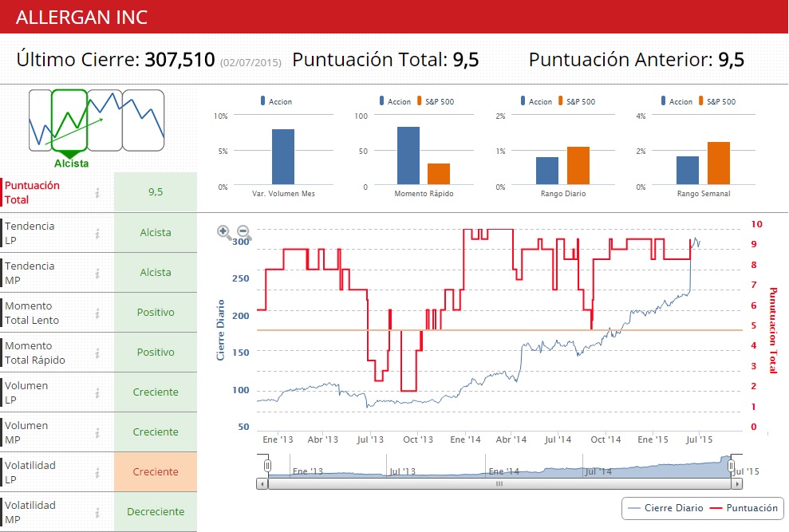This screenshot has width=789, height=532.
Task: Toggle Accion legend in Rango Semanal chart
Action: [677, 101]
